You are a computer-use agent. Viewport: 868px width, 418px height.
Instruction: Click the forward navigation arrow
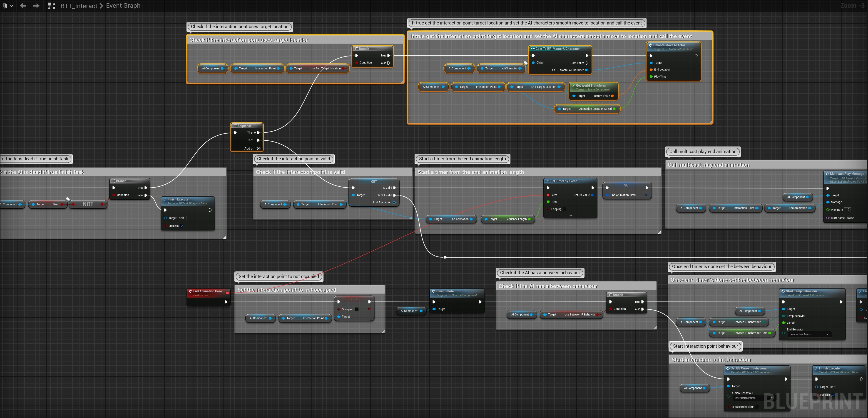pos(36,6)
